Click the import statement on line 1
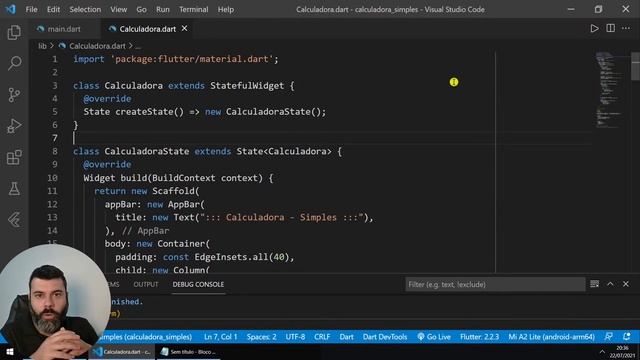640x360 pixels. 176,59
